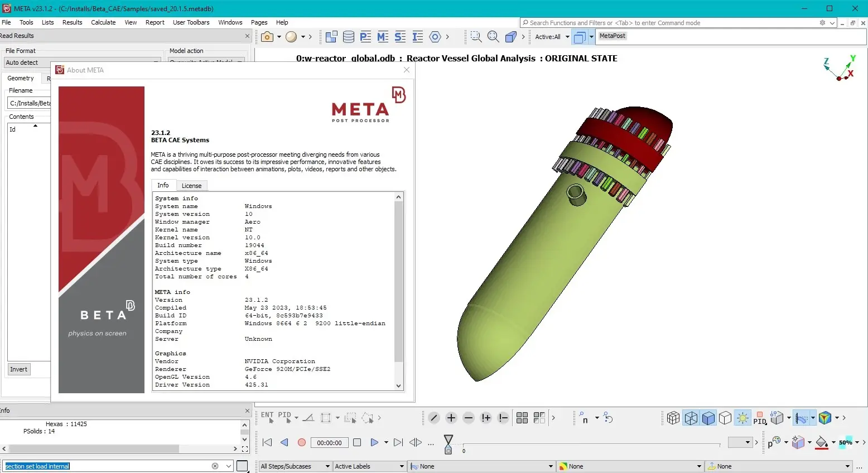This screenshot has height=473, width=868.
Task: Select the Info tab in About META
Action: point(163,185)
